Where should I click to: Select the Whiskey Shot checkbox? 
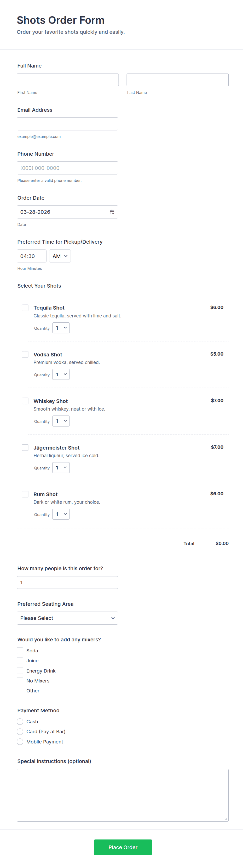click(x=25, y=401)
